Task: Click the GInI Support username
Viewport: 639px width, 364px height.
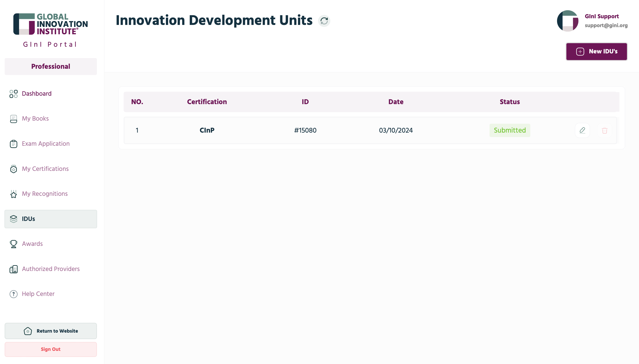Action: (x=602, y=16)
